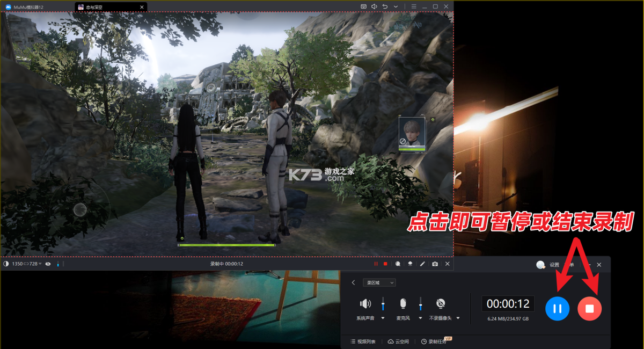Screen dimensions: 644x349
Task: Click the system sound speaker icon
Action: coord(365,304)
